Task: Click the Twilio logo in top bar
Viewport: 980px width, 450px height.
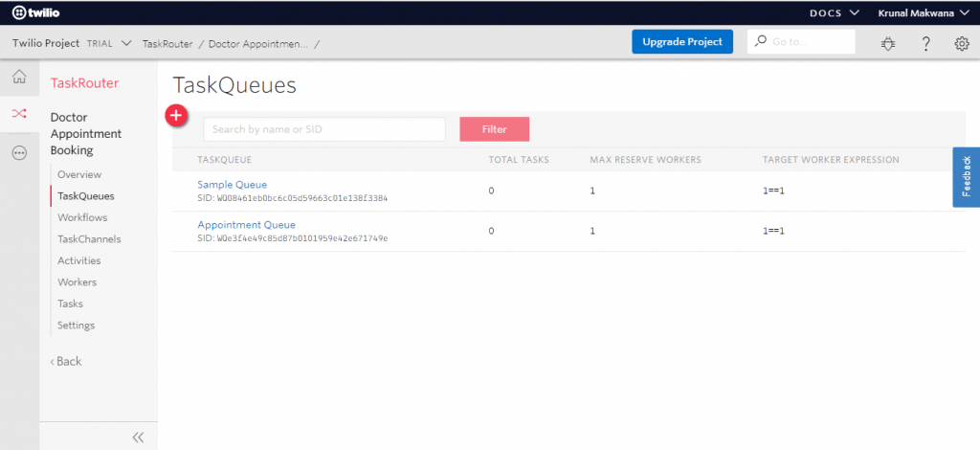Action: 36,12
